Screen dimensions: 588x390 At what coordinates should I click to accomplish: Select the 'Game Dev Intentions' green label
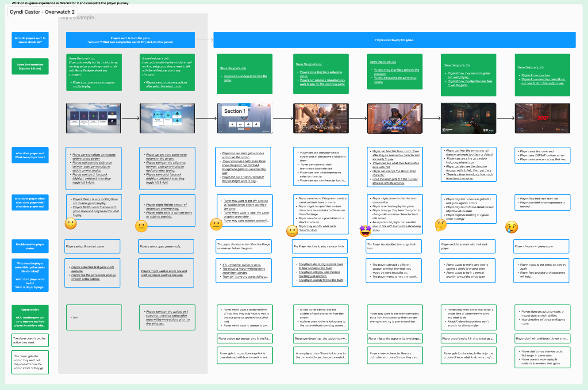pos(30,66)
